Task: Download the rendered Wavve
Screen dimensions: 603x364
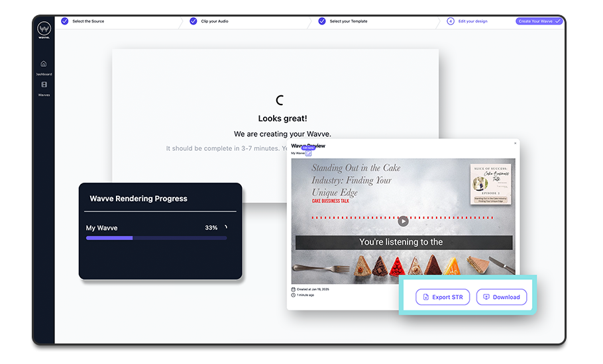Action: tap(501, 297)
